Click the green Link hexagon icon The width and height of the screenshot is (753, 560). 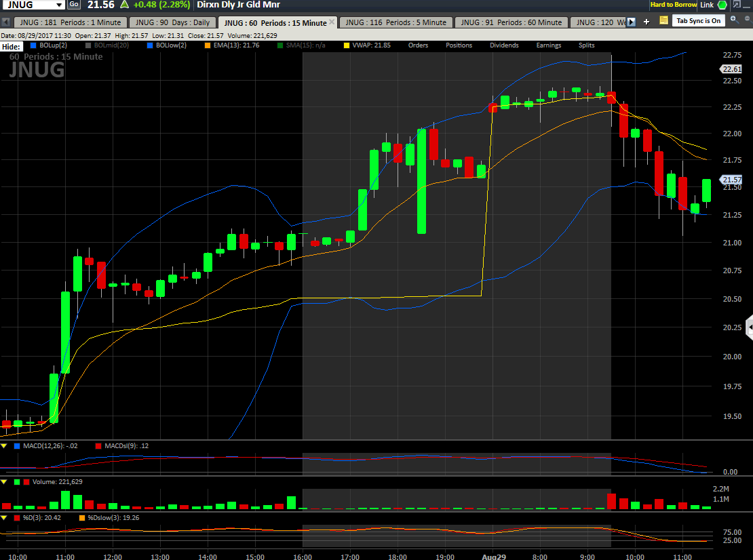pos(722,5)
